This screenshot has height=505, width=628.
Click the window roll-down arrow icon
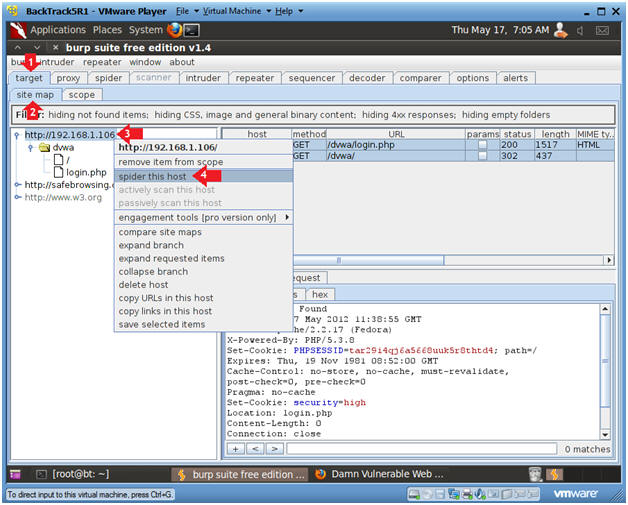(x=37, y=48)
